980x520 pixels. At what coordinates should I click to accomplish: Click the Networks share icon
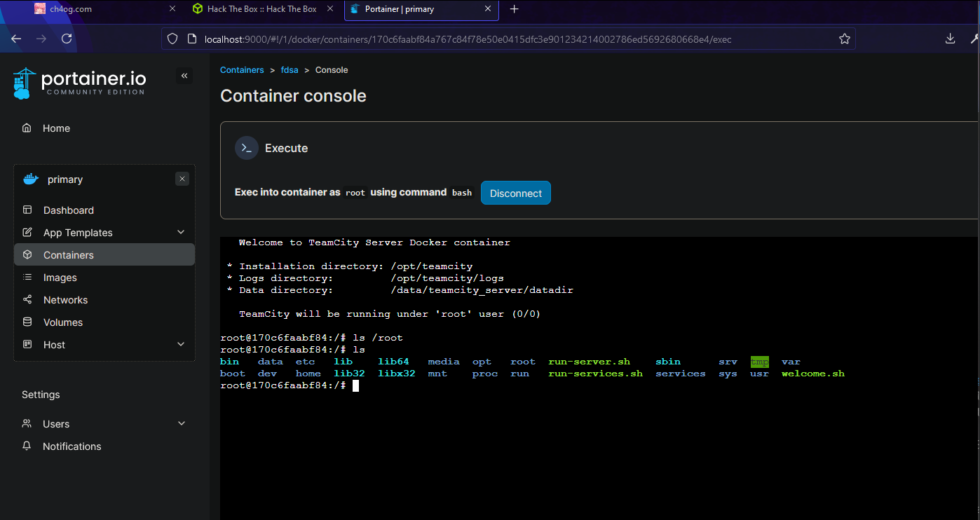point(27,300)
